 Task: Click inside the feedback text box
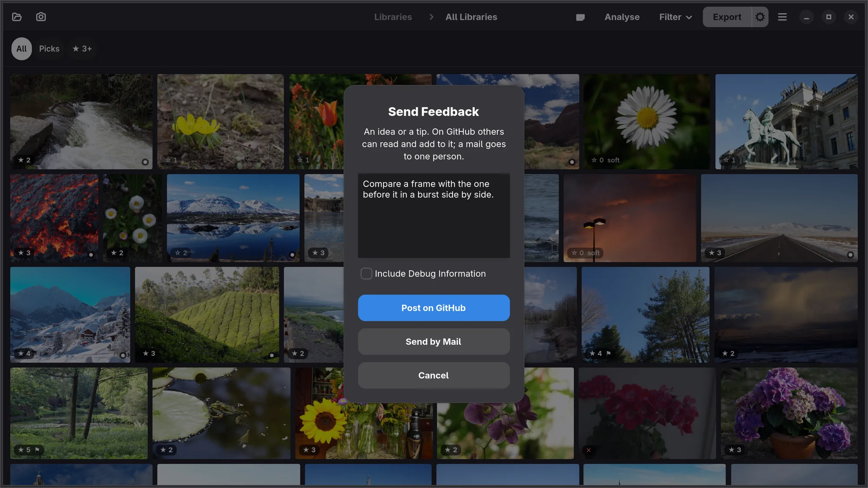(x=434, y=216)
